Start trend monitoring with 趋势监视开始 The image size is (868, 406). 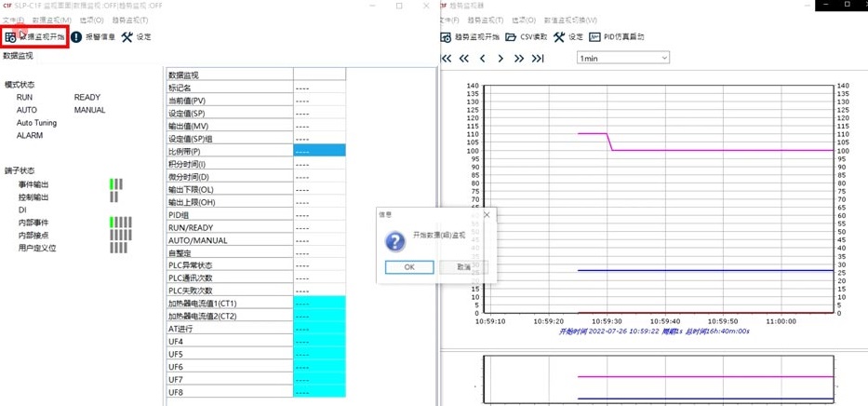tap(447, 37)
